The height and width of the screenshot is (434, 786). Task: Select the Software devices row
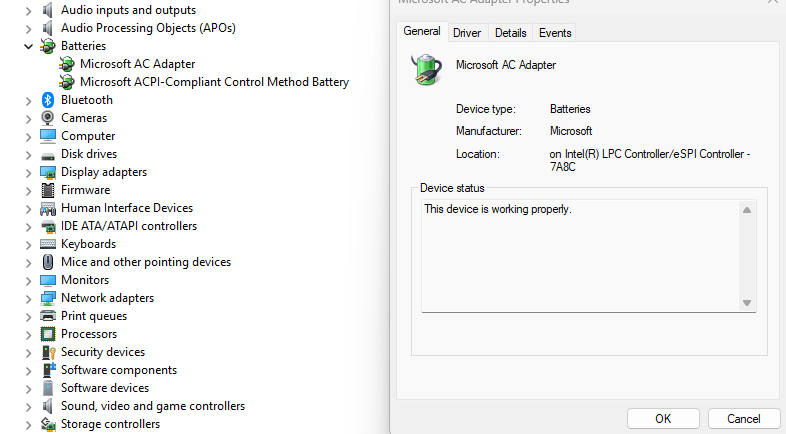[105, 388]
